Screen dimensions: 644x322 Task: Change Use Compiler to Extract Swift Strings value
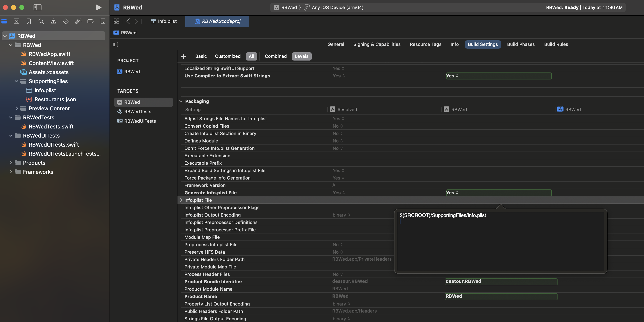tap(498, 76)
